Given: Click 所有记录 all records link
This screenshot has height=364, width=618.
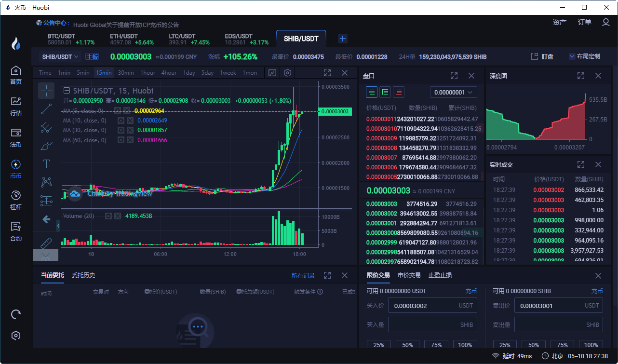Looking at the screenshot, I should 303,276.
